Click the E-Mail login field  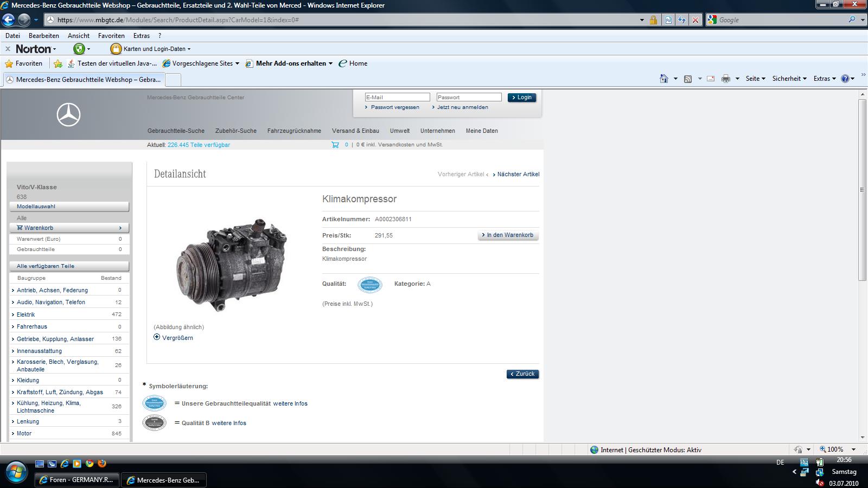tap(397, 98)
